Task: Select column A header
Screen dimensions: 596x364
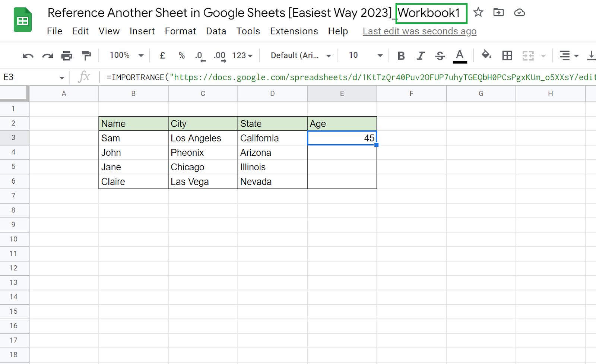Action: pyautogui.click(x=64, y=94)
